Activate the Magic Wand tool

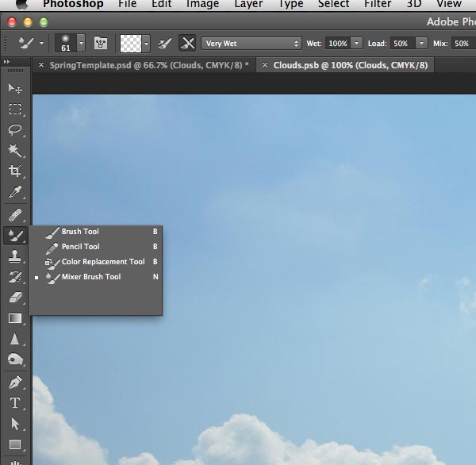click(14, 150)
